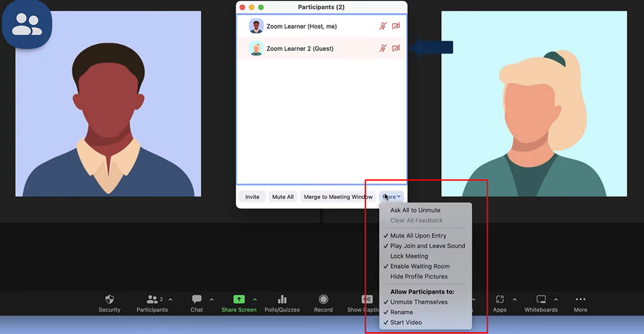This screenshot has height=334, width=644.
Task: Uncheck Unmute Themselves permission
Action: click(419, 302)
